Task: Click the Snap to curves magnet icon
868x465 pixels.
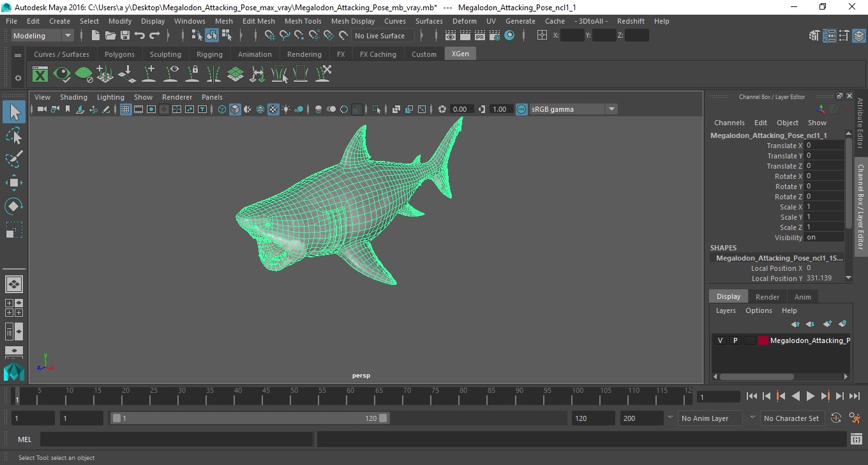Action: 284,36
